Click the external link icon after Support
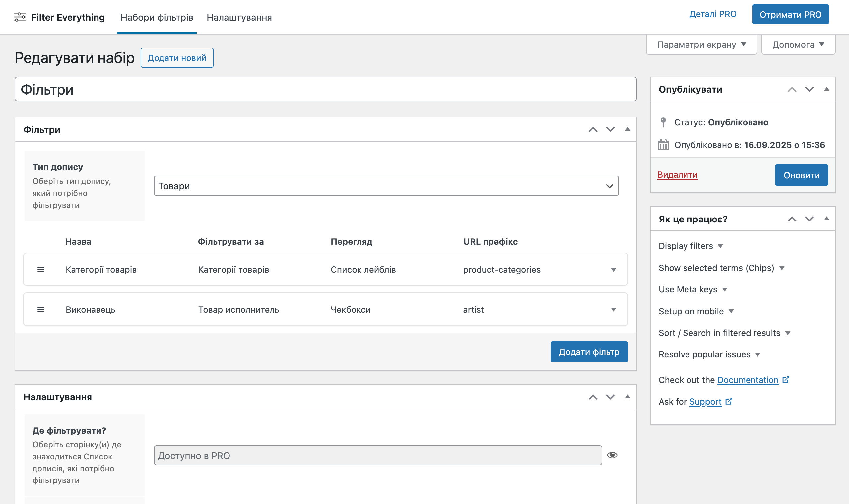Viewport: 849px width, 504px height. [729, 401]
